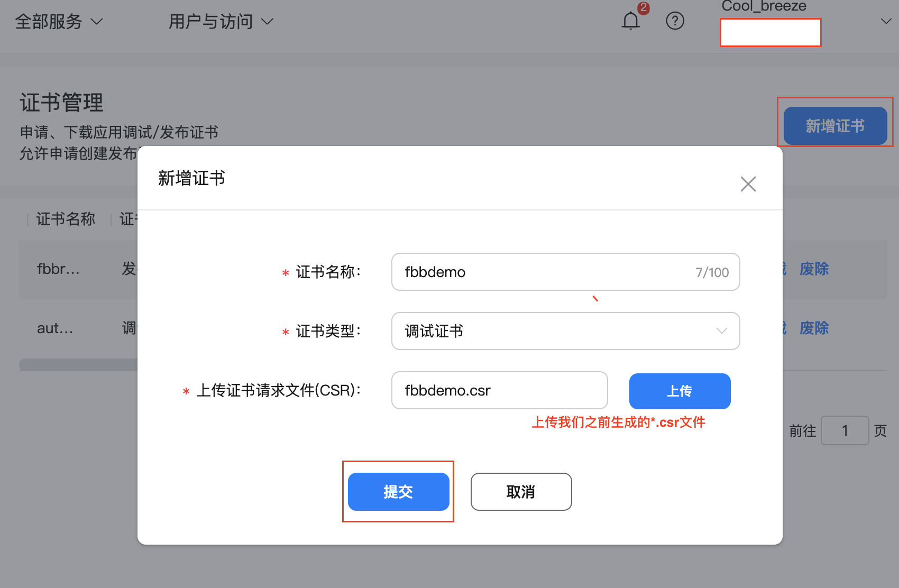Click the page number jump field

pos(845,430)
